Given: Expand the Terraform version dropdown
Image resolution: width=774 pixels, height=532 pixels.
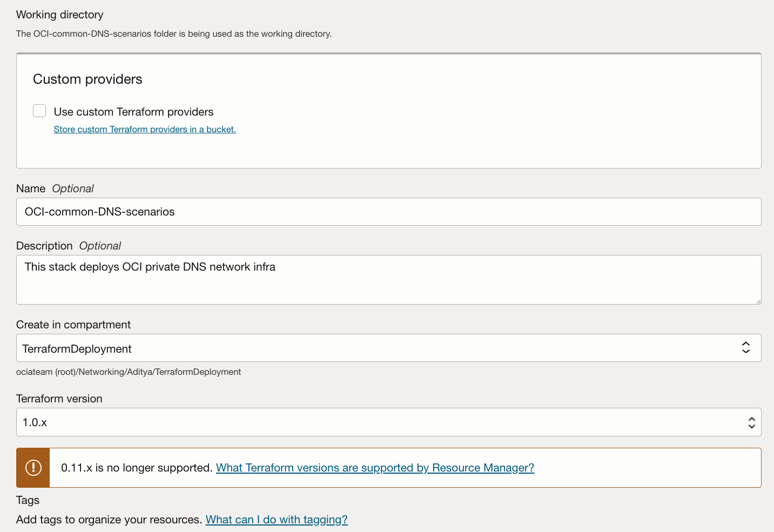Looking at the screenshot, I should [x=378, y=422].
